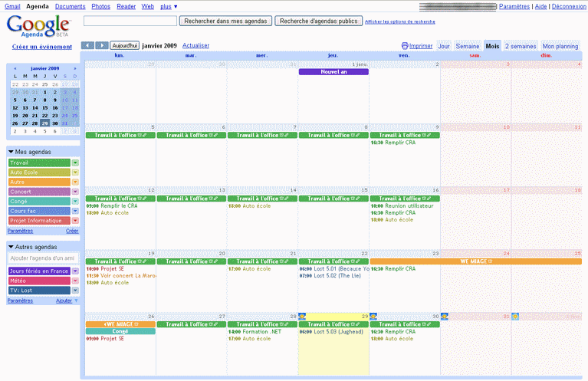
Task: Open the Jours fériés en France dropdown
Action: (75, 271)
